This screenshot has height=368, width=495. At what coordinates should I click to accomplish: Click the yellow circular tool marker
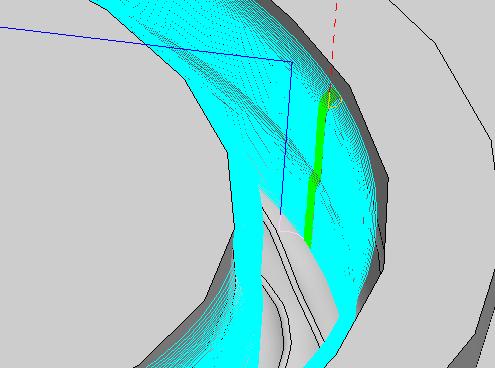tap(335, 100)
